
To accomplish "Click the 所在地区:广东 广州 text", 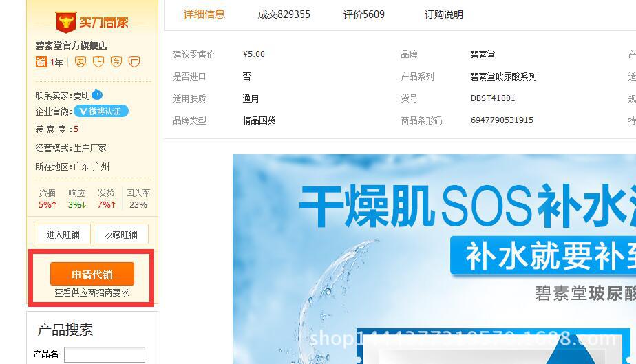I will (x=72, y=167).
